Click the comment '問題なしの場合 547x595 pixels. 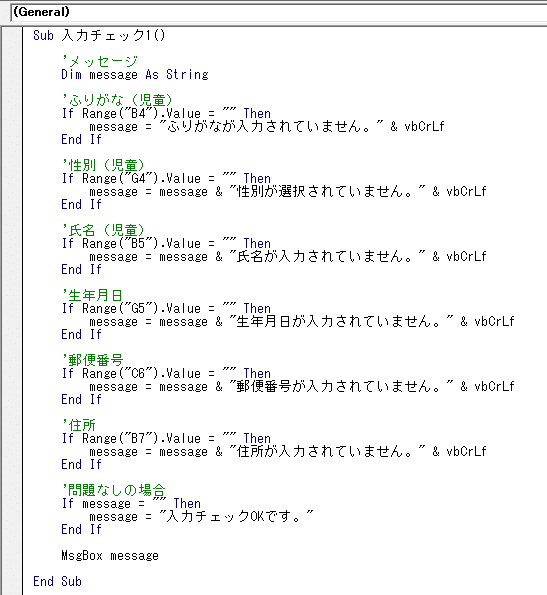coord(114,490)
